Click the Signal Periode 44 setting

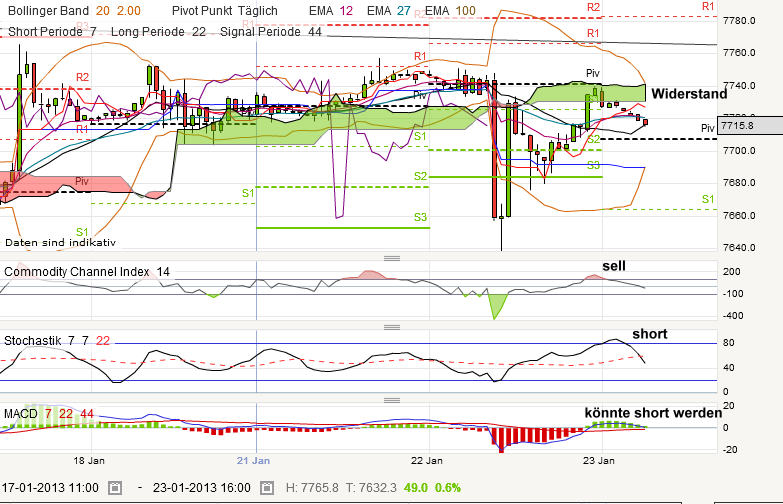tap(271, 31)
